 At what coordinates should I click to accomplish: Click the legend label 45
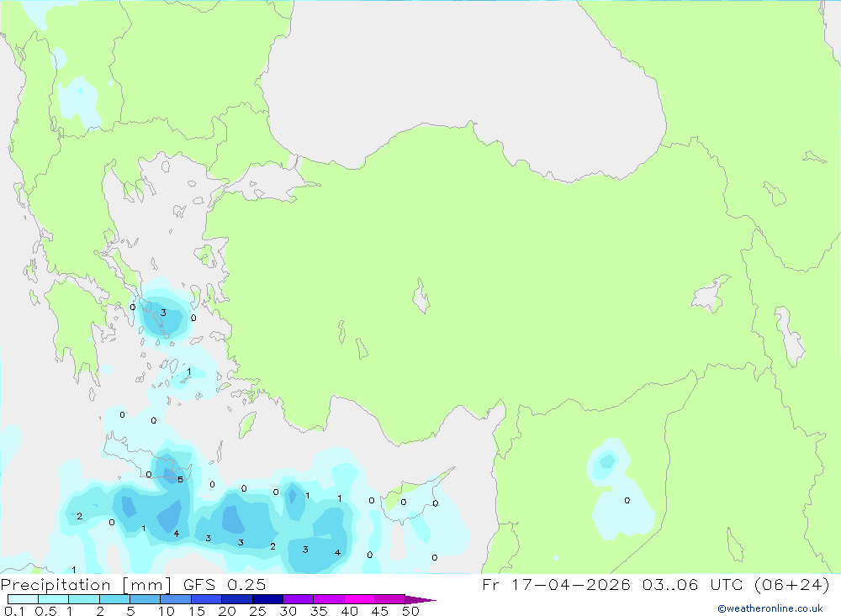380,611
